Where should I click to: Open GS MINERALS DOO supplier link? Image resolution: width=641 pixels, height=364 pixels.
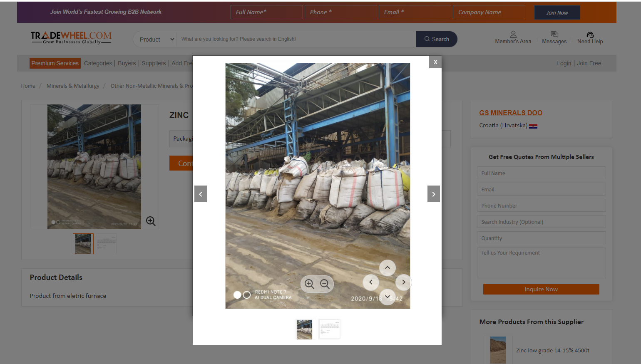[x=510, y=113]
